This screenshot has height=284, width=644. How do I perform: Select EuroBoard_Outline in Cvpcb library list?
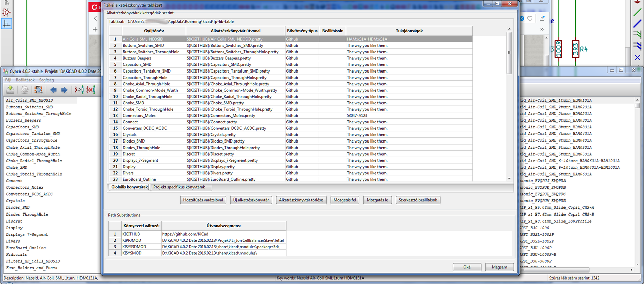(26, 248)
